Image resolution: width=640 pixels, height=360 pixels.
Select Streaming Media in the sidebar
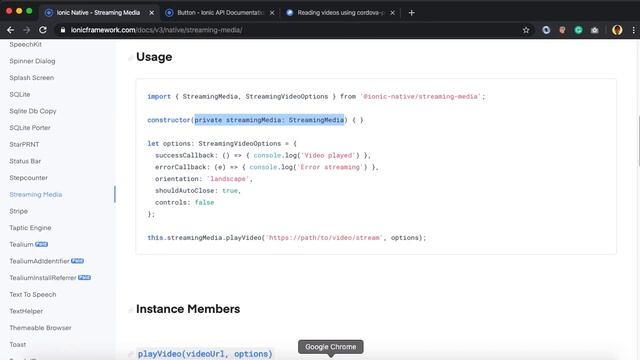point(36,195)
